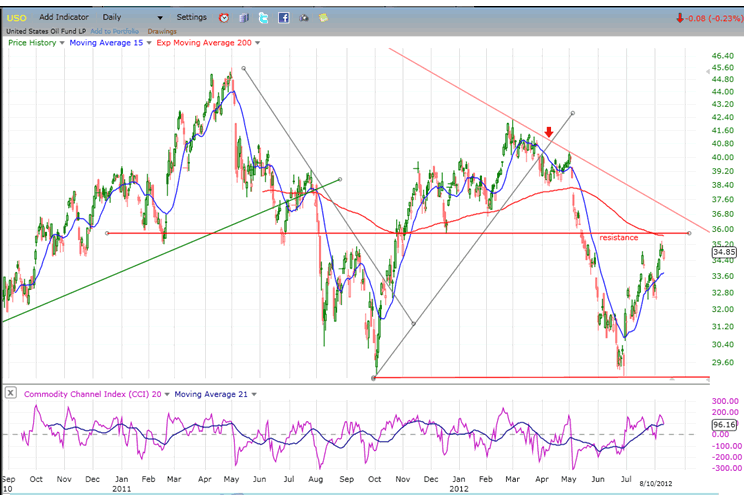This screenshot has width=744, height=504.
Task: Click the 96.16 CCI value label
Action: tap(724, 425)
